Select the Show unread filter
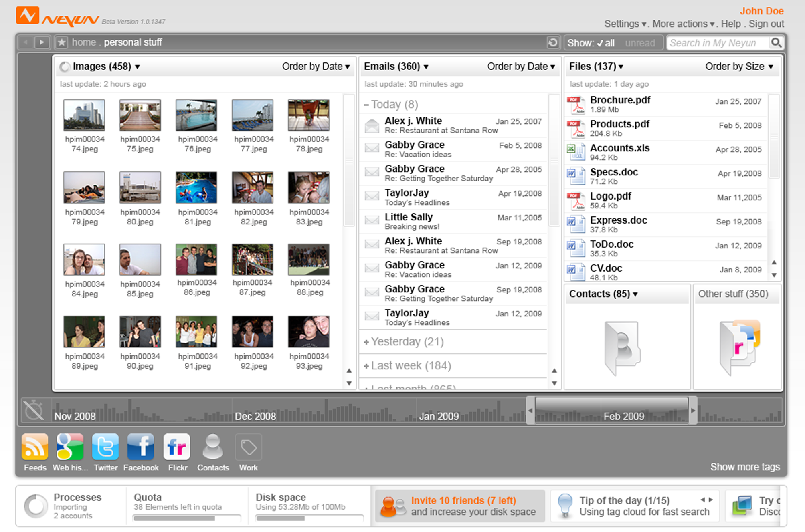This screenshot has width=805, height=532. (x=640, y=43)
